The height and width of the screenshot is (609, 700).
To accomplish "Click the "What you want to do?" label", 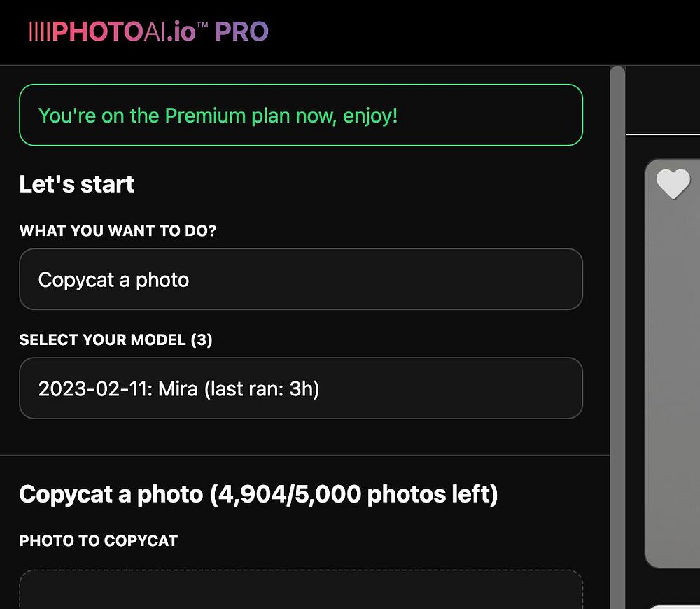I will pos(118,231).
